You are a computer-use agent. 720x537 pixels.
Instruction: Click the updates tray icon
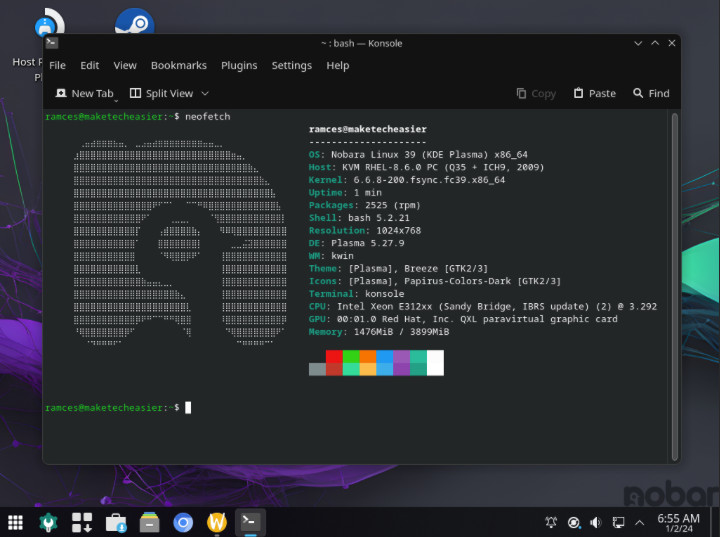[574, 522]
